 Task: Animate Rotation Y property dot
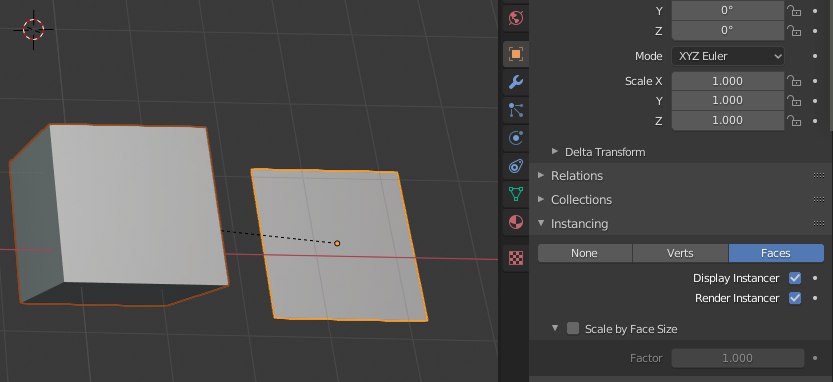pos(815,11)
